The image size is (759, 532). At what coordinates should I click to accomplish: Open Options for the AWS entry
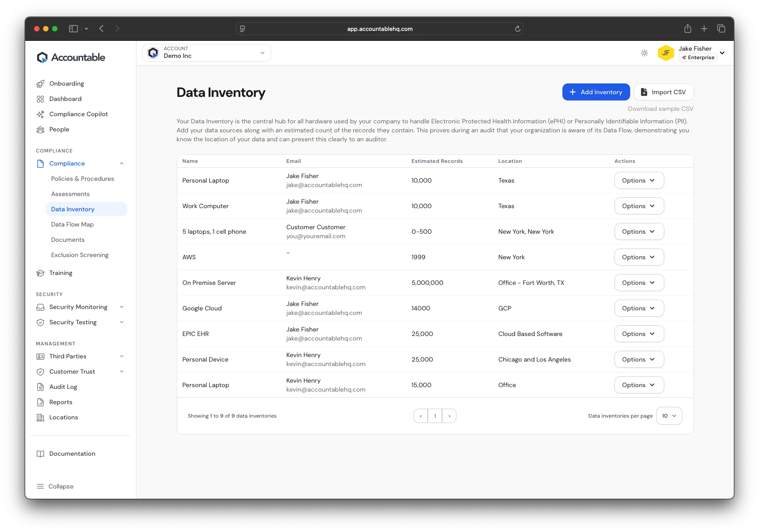(639, 257)
